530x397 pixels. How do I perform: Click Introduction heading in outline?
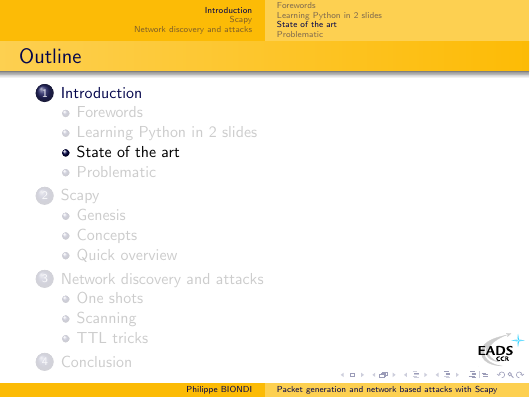(101, 93)
